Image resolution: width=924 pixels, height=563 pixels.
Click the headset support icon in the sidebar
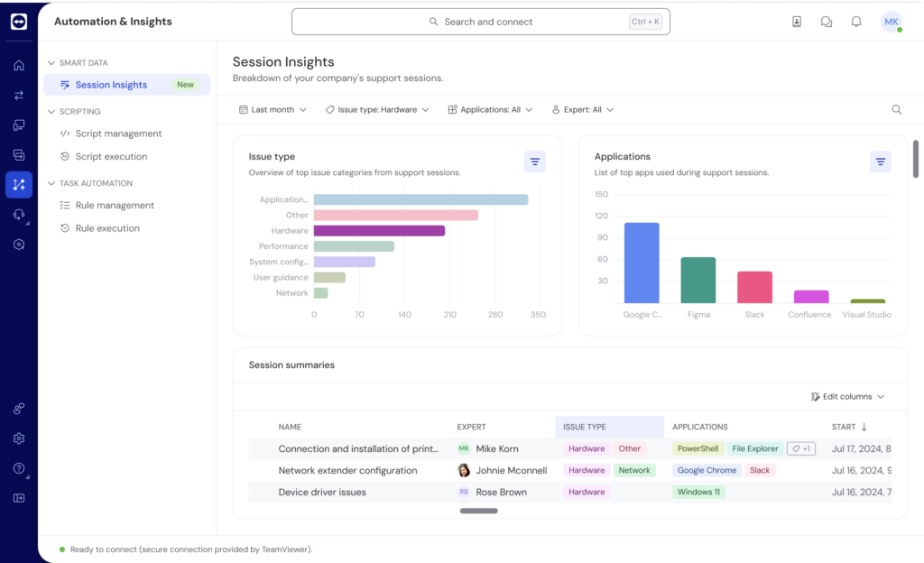(18, 214)
